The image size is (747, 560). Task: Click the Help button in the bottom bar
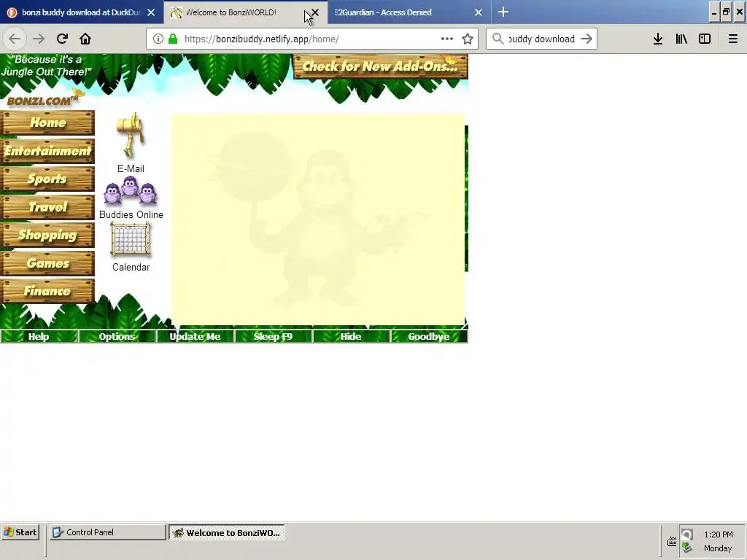(39, 336)
